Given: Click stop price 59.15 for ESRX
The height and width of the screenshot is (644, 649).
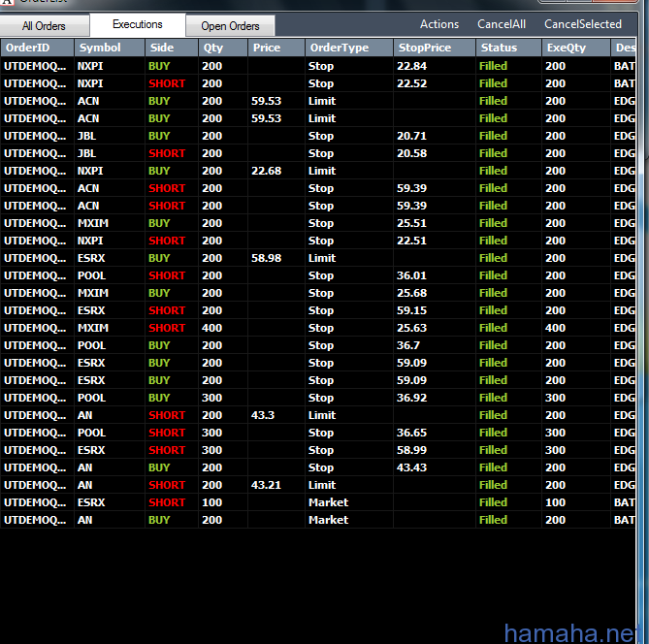Looking at the screenshot, I should (435, 310).
